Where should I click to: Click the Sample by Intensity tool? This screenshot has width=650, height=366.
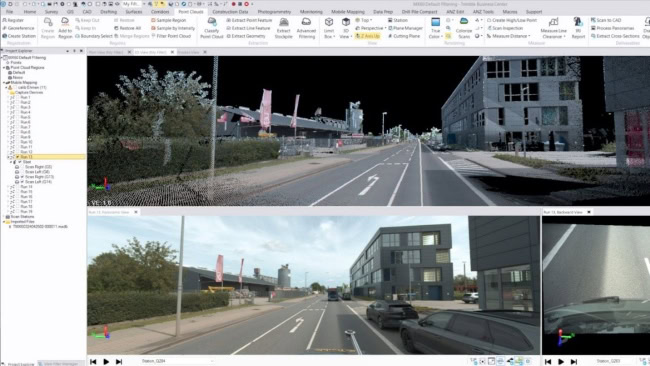[x=172, y=28]
